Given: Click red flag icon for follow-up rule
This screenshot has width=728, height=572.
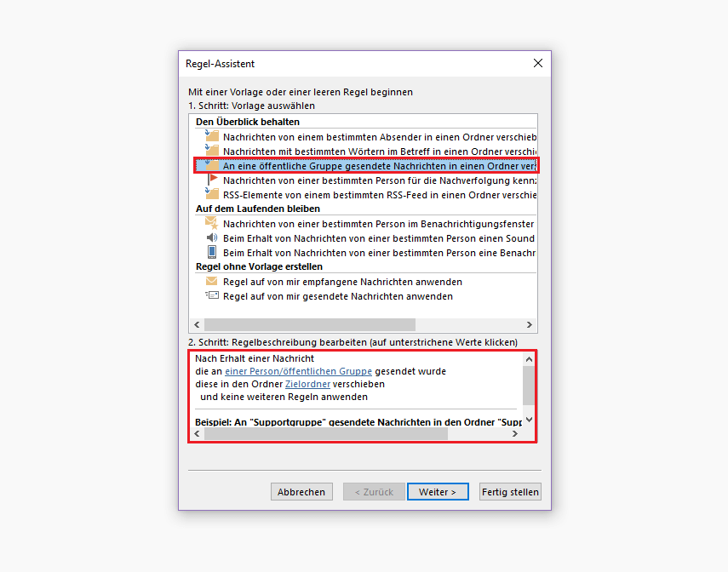Looking at the screenshot, I should coord(213,180).
